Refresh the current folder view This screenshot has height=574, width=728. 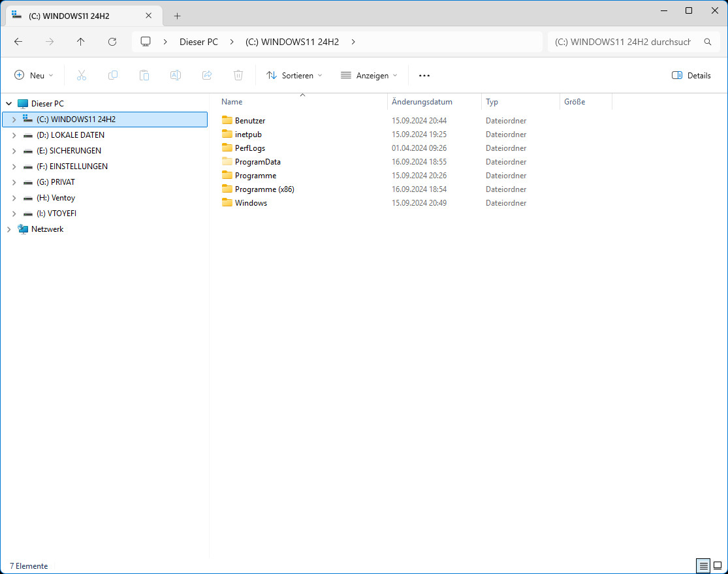point(112,42)
